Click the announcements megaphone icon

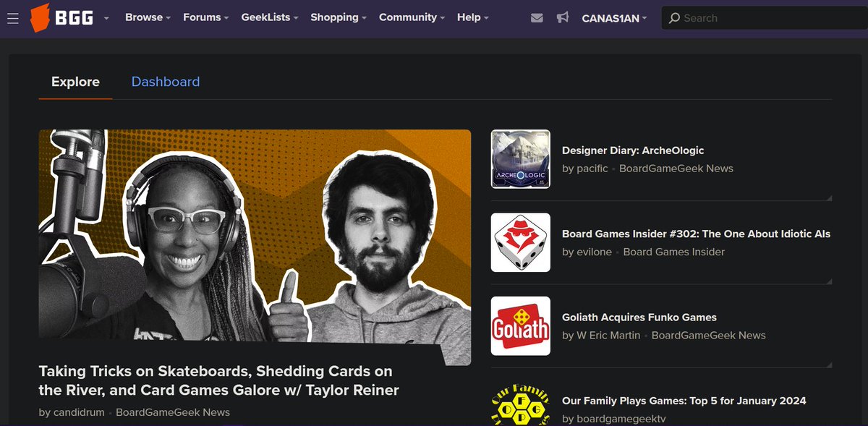click(563, 17)
